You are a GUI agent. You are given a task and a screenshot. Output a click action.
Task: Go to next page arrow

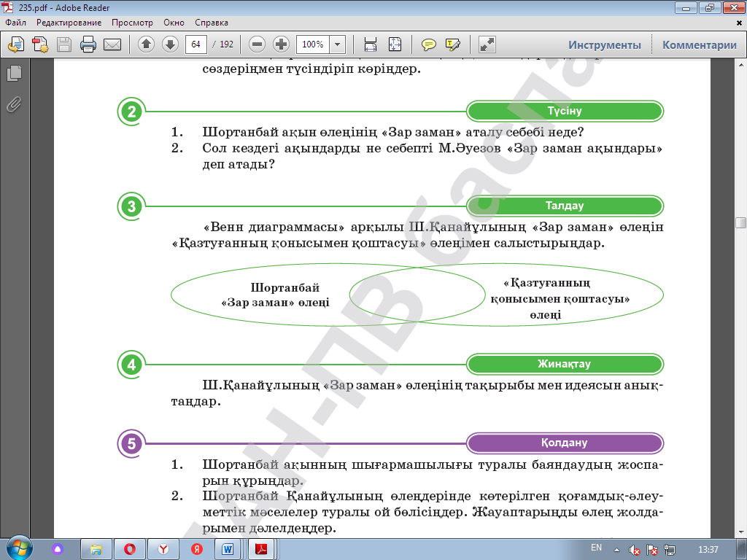click(x=170, y=44)
